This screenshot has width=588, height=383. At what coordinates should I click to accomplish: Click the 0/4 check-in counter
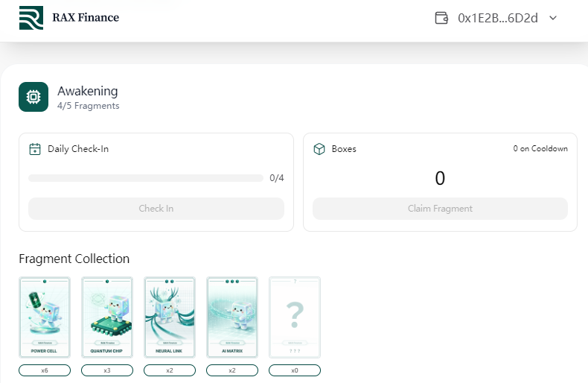[x=277, y=178]
